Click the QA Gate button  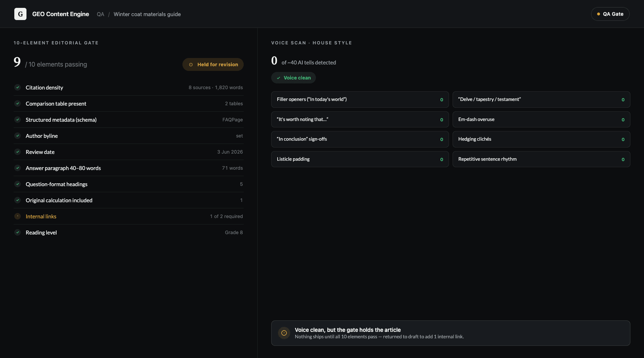click(x=610, y=14)
